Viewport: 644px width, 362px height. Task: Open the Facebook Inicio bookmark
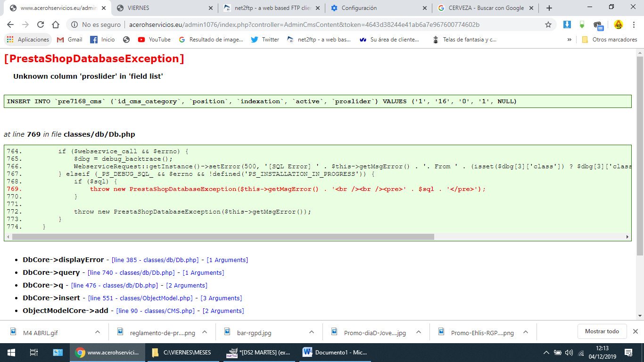102,40
